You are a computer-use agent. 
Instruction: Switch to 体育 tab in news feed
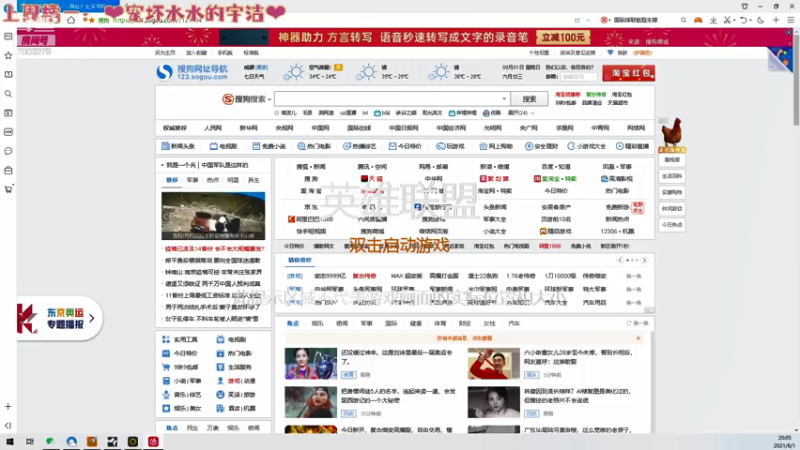pyautogui.click(x=440, y=323)
